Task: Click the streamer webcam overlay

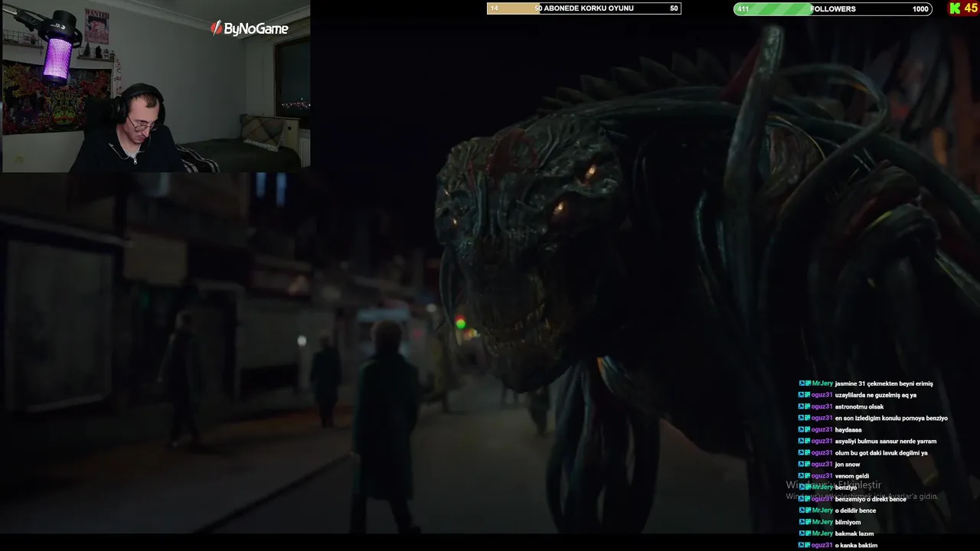Action: coord(155,86)
